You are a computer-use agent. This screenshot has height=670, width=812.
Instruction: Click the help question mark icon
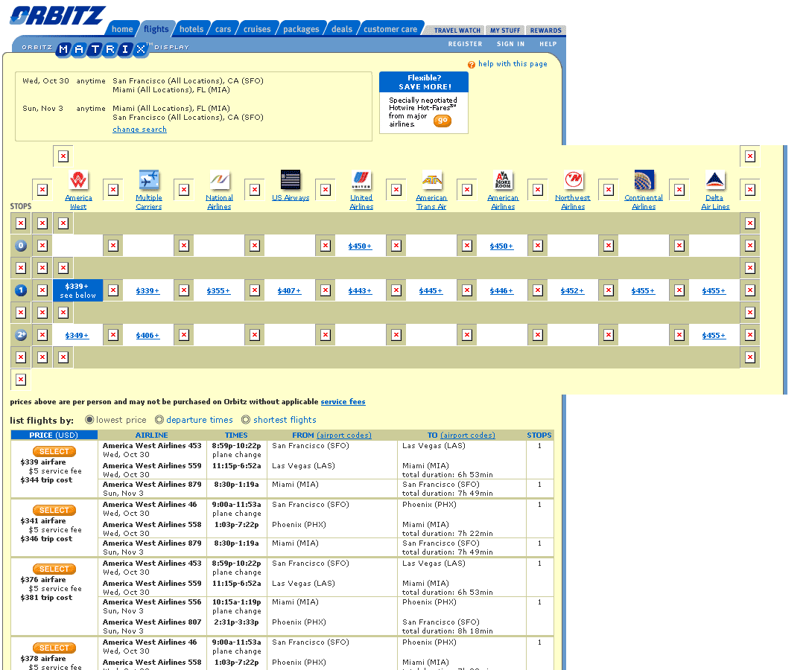[472, 65]
